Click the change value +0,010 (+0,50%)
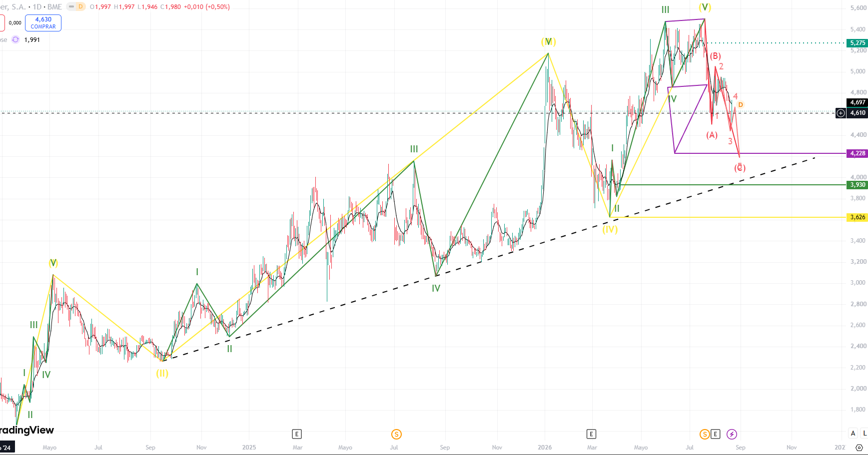This screenshot has width=868, height=455. pos(207,7)
